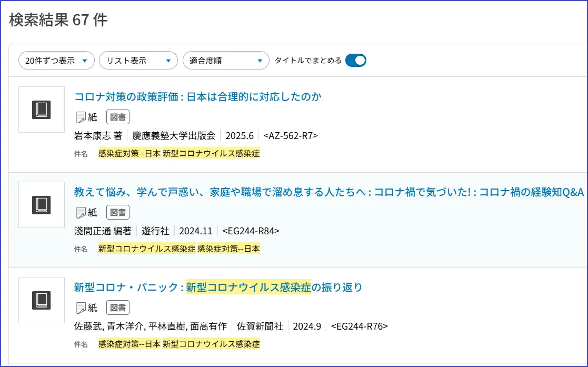Open the 教えて悩み、学んで戸惑い title link

tap(328, 192)
